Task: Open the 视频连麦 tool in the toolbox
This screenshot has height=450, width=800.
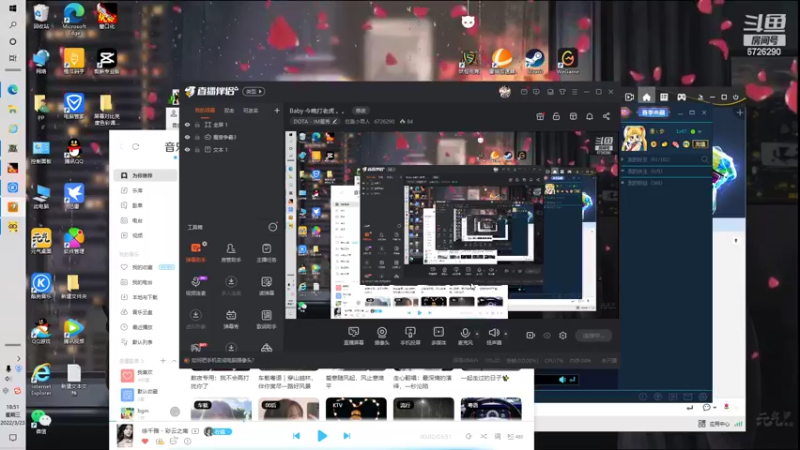Action: coord(195,286)
